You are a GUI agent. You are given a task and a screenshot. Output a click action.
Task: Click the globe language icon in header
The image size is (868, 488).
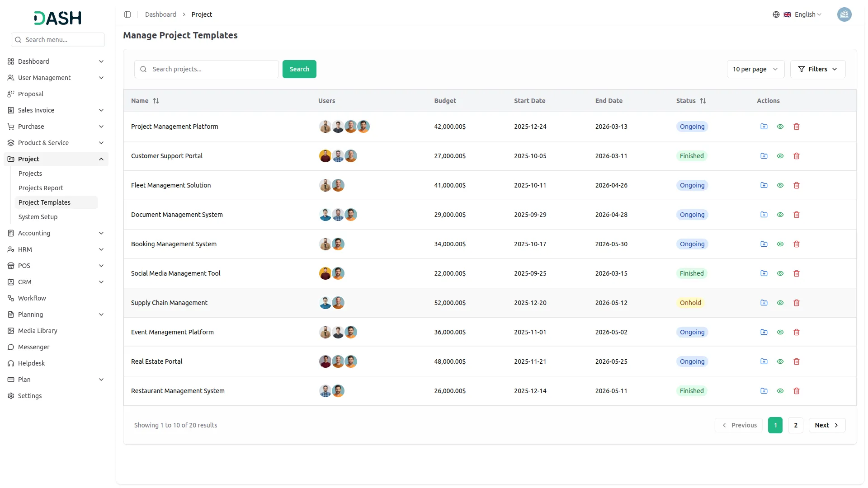(776, 14)
